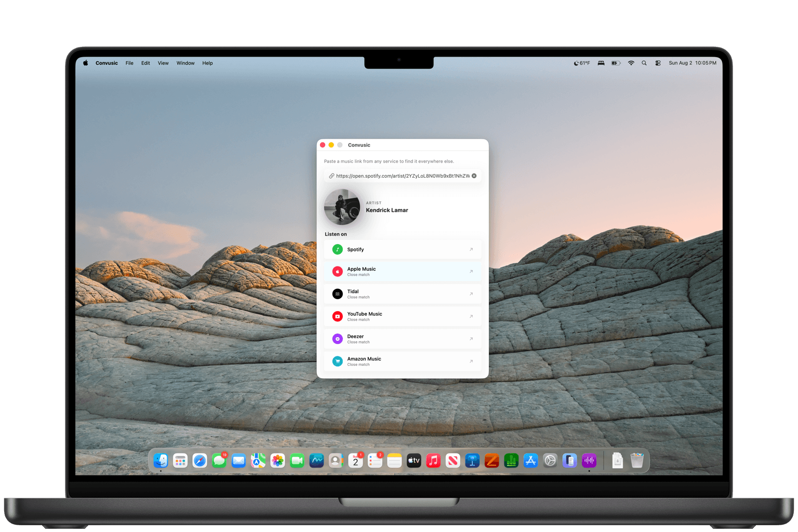Image resolution: width=798 pixels, height=532 pixels.
Task: Click the Sleep focus bed icon
Action: 601,63
